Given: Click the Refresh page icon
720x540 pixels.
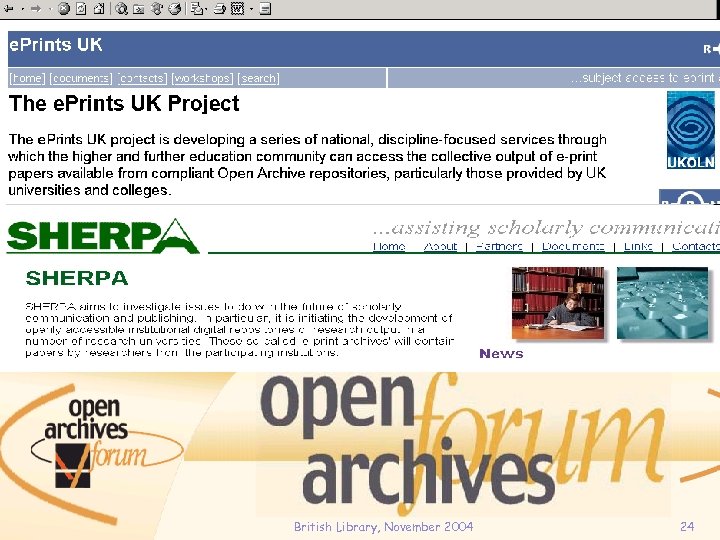Looking at the screenshot, I should pyautogui.click(x=81, y=9).
